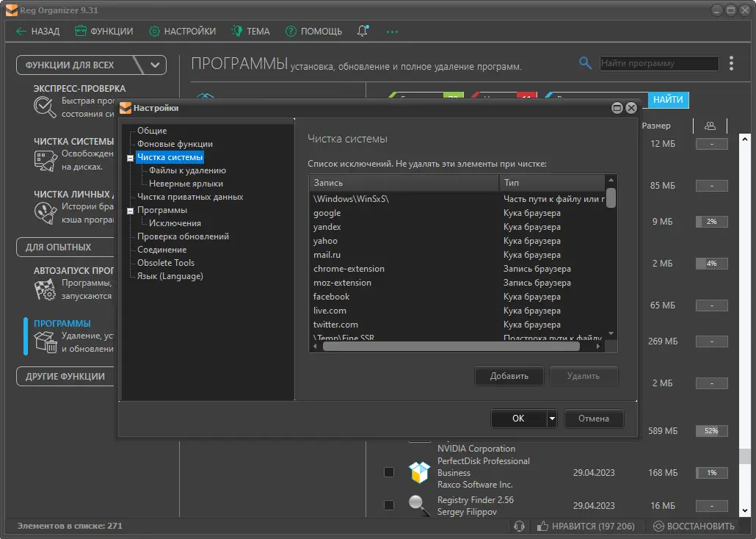Image resolution: width=756 pixels, height=539 pixels.
Task: Select Язык (Language) tree item
Action: pyautogui.click(x=170, y=276)
